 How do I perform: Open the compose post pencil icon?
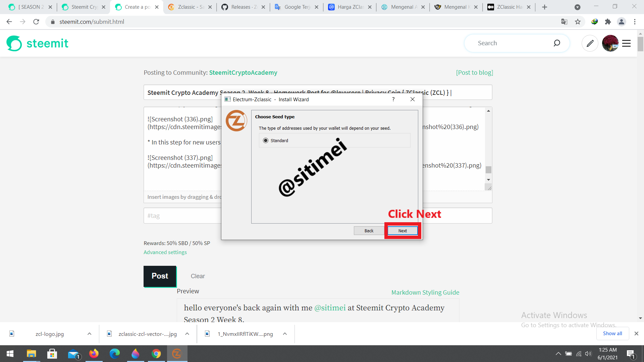pyautogui.click(x=590, y=43)
